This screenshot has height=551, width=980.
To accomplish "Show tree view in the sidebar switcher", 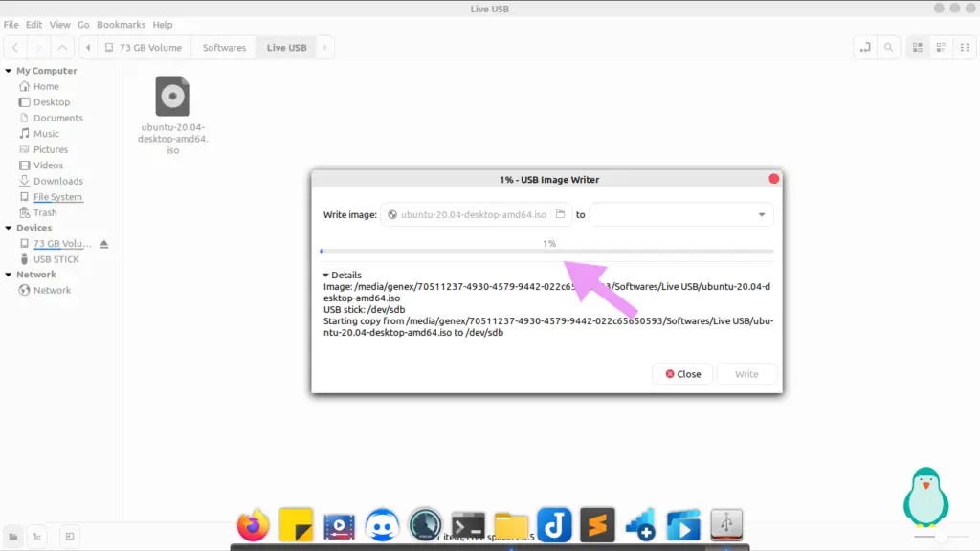I will [37, 537].
